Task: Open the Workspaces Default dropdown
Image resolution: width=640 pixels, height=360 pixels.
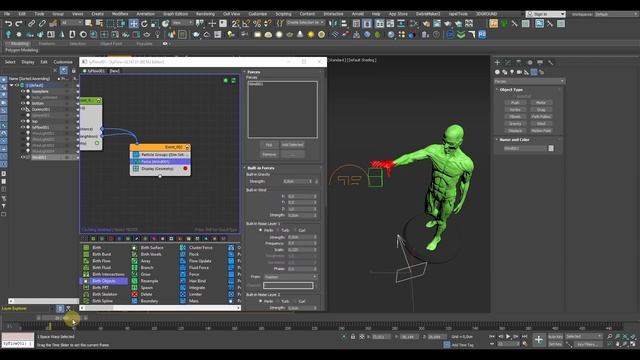Action: [x=616, y=14]
